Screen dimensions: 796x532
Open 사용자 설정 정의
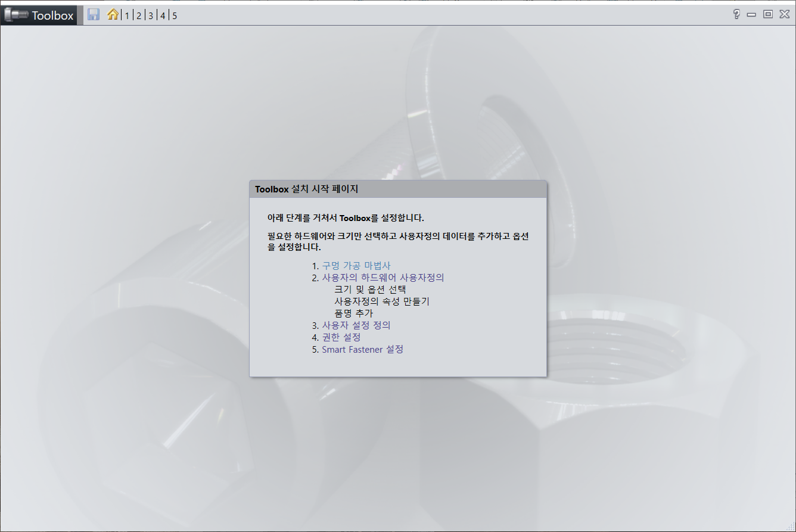(x=356, y=325)
